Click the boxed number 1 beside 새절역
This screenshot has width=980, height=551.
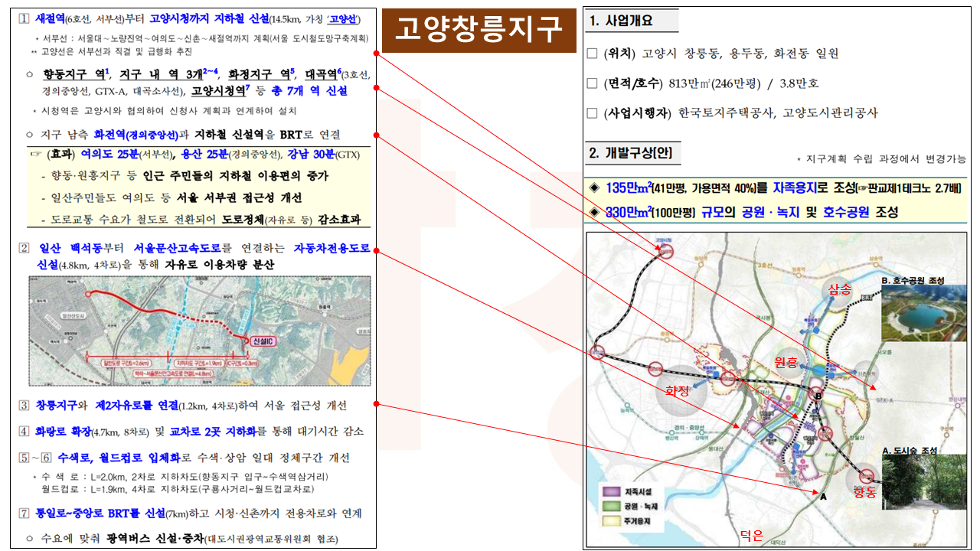24,18
